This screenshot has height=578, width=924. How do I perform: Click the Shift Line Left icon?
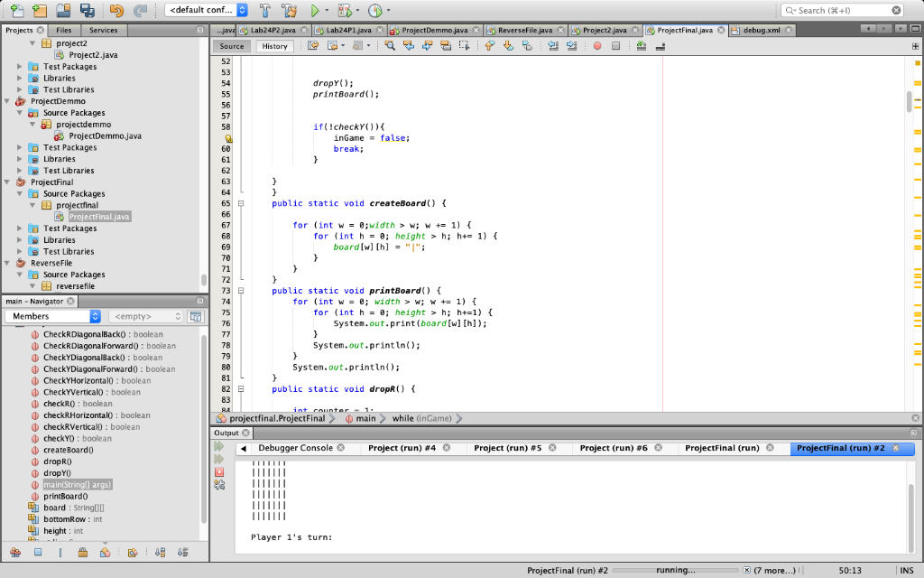553,45
